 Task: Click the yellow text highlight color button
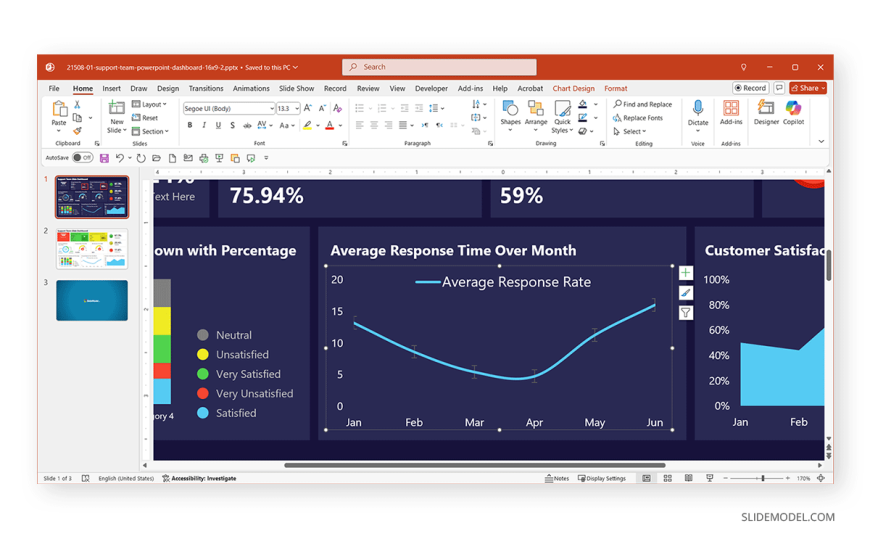(307, 125)
